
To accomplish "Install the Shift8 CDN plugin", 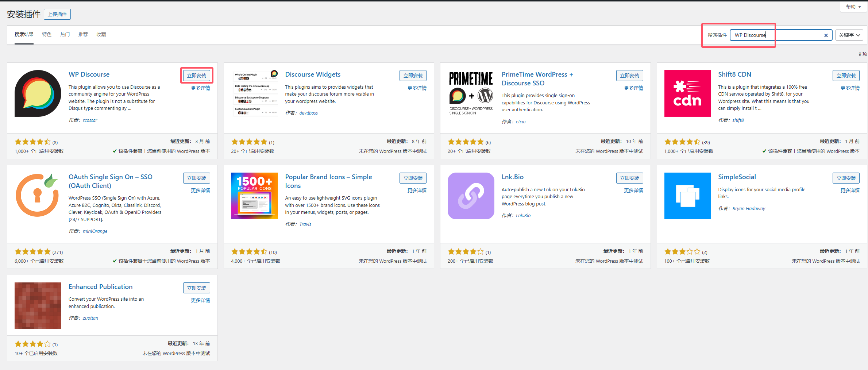I will [846, 76].
